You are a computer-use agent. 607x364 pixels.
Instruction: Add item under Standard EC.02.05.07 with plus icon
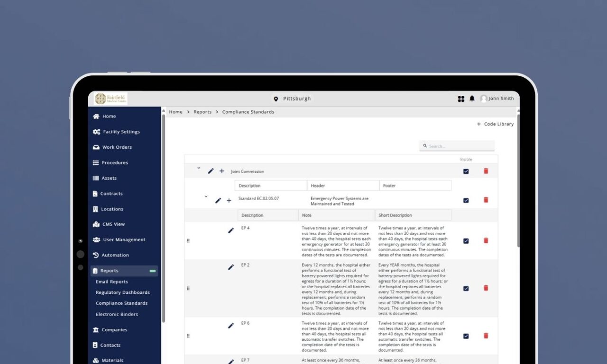click(229, 200)
